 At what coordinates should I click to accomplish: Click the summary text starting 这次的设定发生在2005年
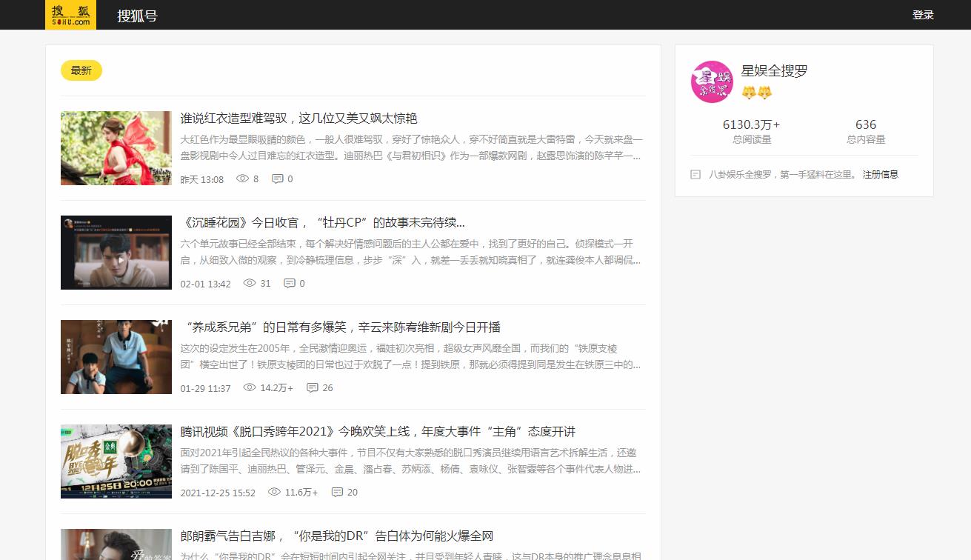pos(412,357)
